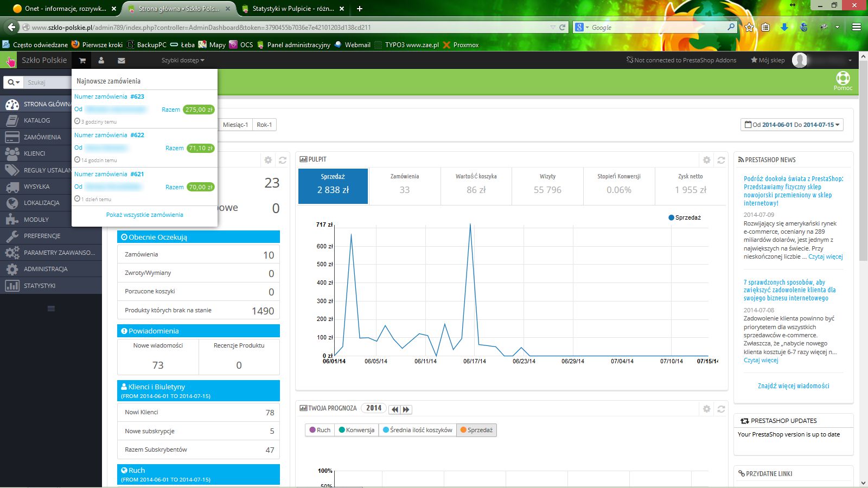Click the Wysyłka truck icon
This screenshot has width=868, height=488.
(12, 187)
